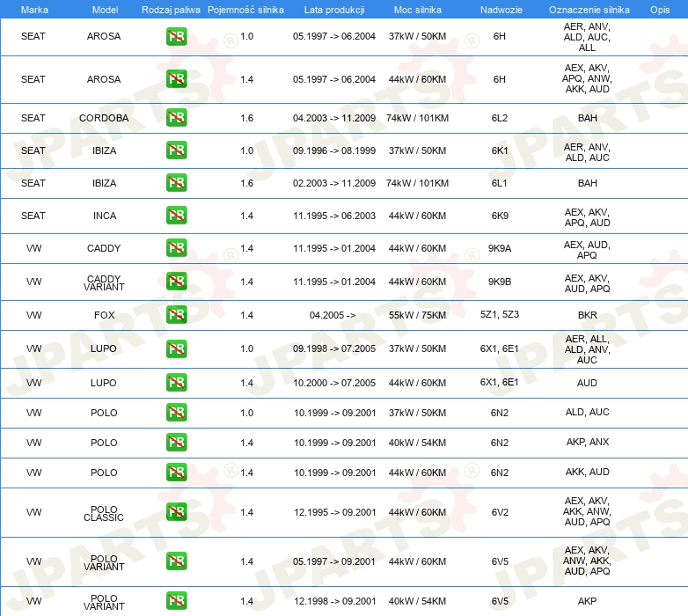Click fuel icon in VW FOX row
This screenshot has width=688, height=616.
point(176,314)
